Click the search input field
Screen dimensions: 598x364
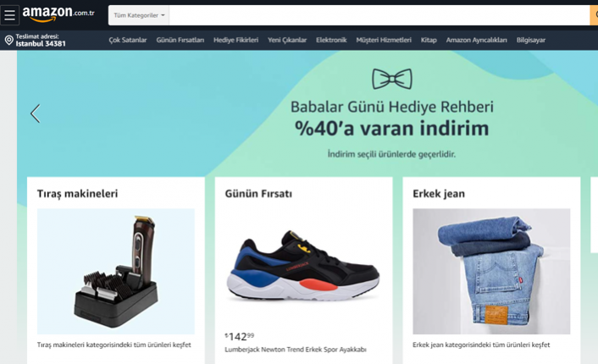379,15
